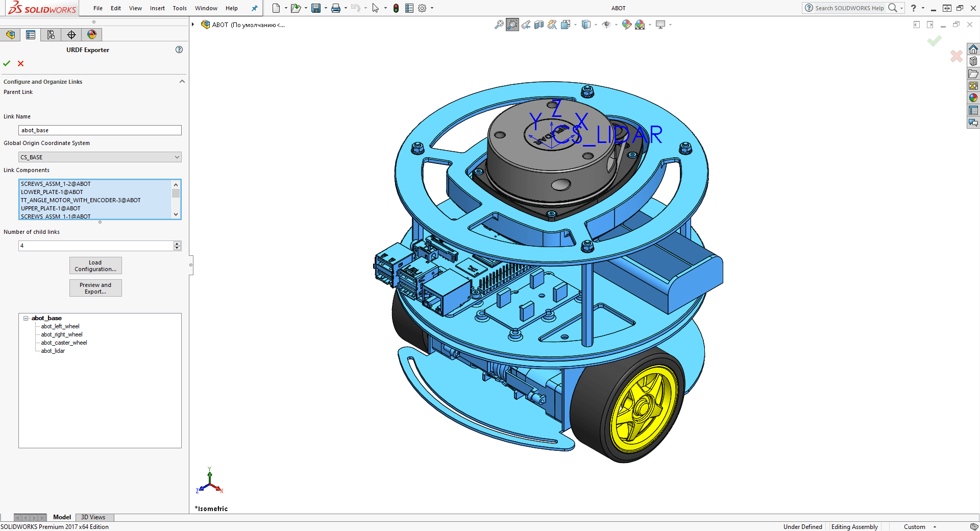The width and height of the screenshot is (980, 531).
Task: Click the Preview and Export button
Action: point(95,288)
